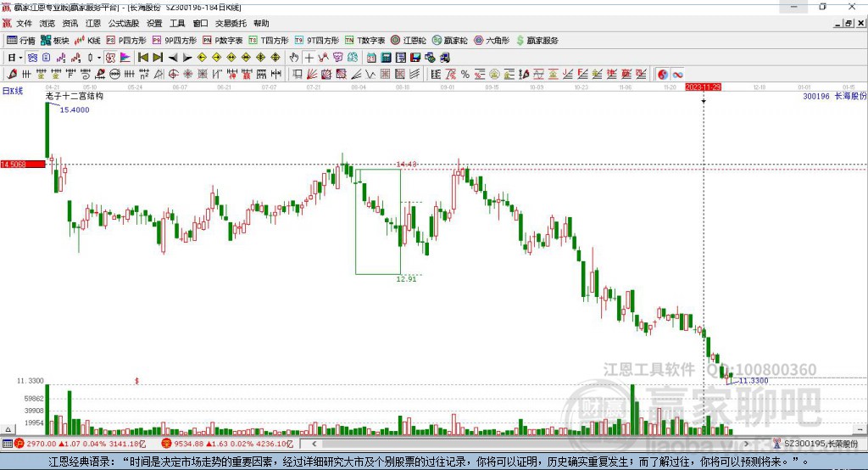The image size is (868, 470).
Task: Expand the 日 period dropdown arrow
Action: coord(20,58)
